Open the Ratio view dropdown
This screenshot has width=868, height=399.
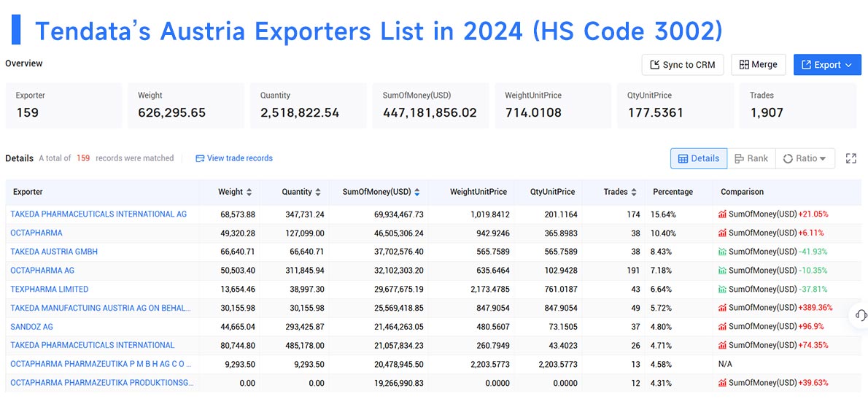(x=805, y=158)
